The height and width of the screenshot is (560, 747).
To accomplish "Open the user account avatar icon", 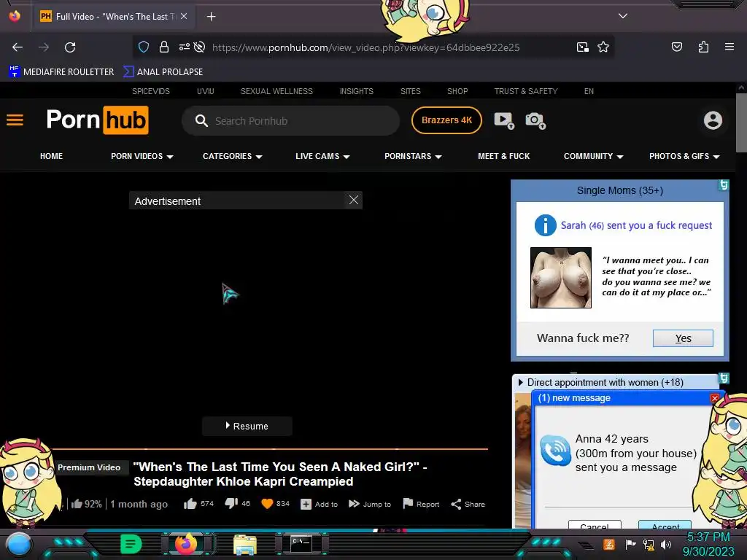I will pyautogui.click(x=713, y=120).
